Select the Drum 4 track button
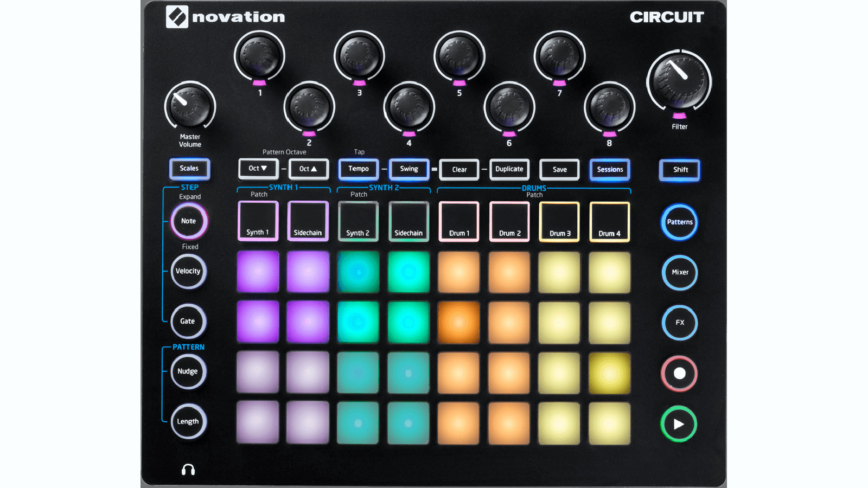 coord(610,221)
